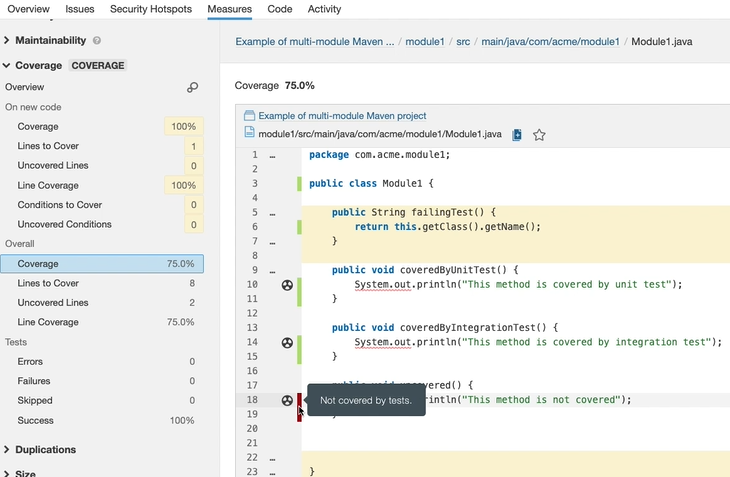730x477 pixels.
Task: Click the file path module1/src/main/java/com/acme/module1/Module1.java
Action: pos(380,134)
